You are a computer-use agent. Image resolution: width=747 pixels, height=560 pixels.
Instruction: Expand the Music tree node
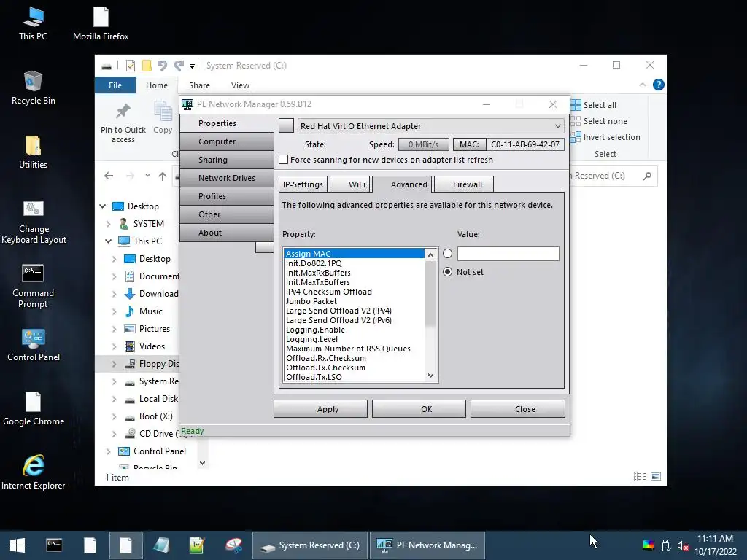click(x=115, y=311)
